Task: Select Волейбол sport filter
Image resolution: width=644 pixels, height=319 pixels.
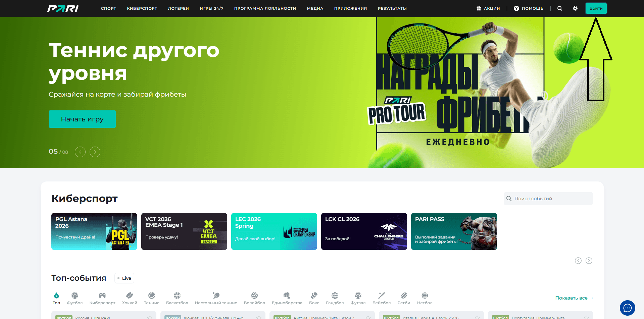Action: pos(254,298)
